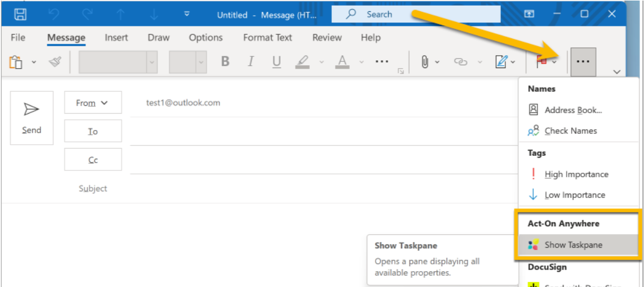The height and width of the screenshot is (287, 644).
Task: Open the File menu
Action: coord(18,38)
